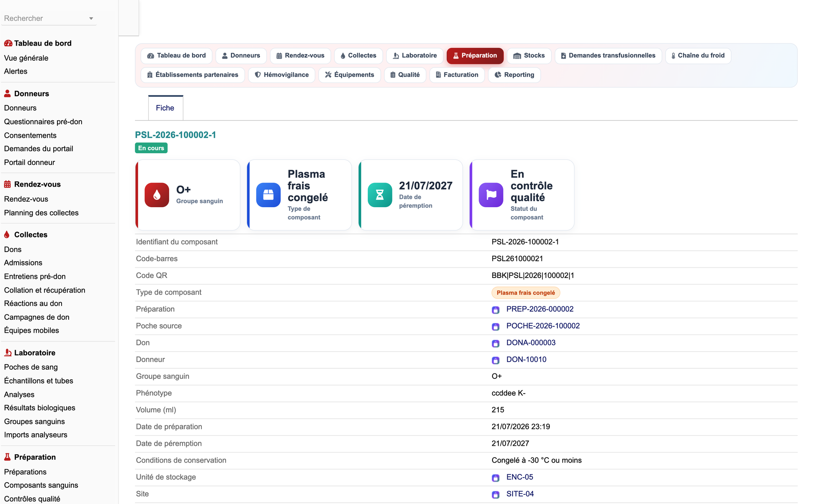Click the icon beside SITE-04
The height and width of the screenshot is (504, 815).
(x=495, y=494)
